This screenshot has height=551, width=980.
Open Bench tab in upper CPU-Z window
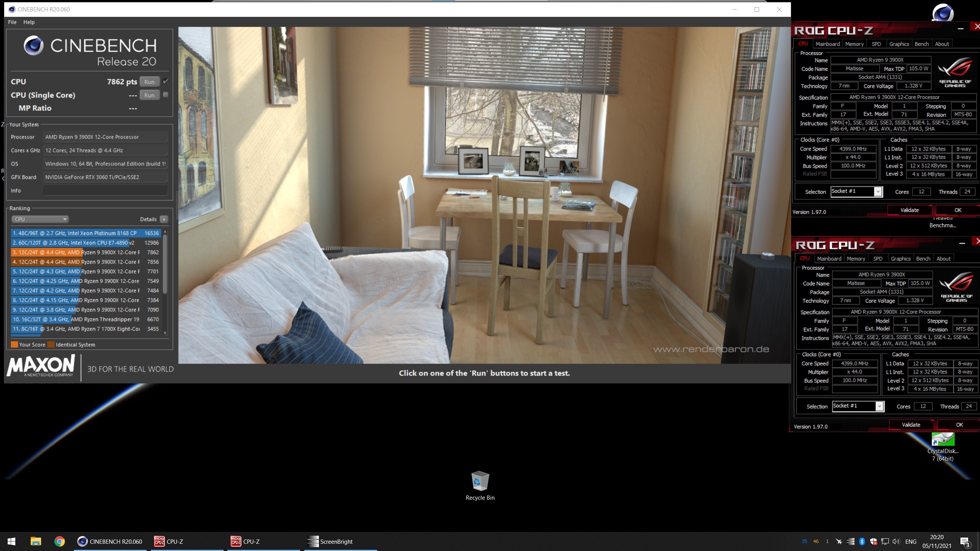pos(922,44)
